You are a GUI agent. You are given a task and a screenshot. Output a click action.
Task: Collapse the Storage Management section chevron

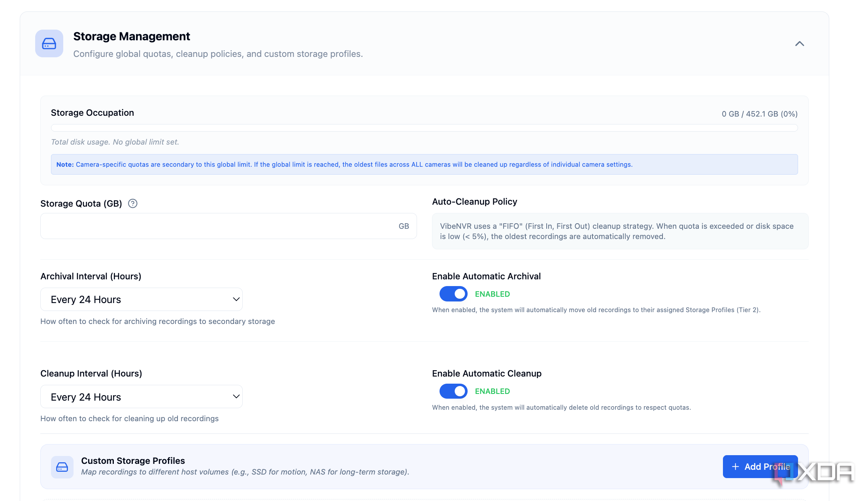point(799,43)
